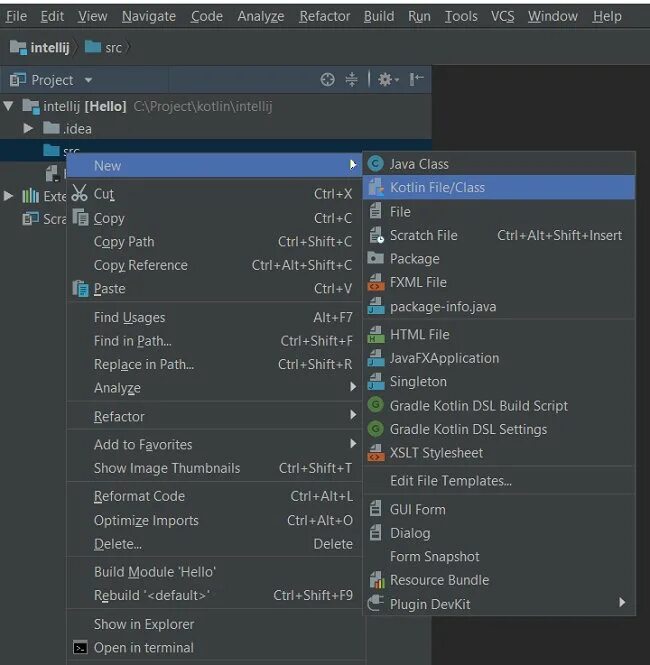
Task: Open the Tools menu
Action: pos(461,16)
